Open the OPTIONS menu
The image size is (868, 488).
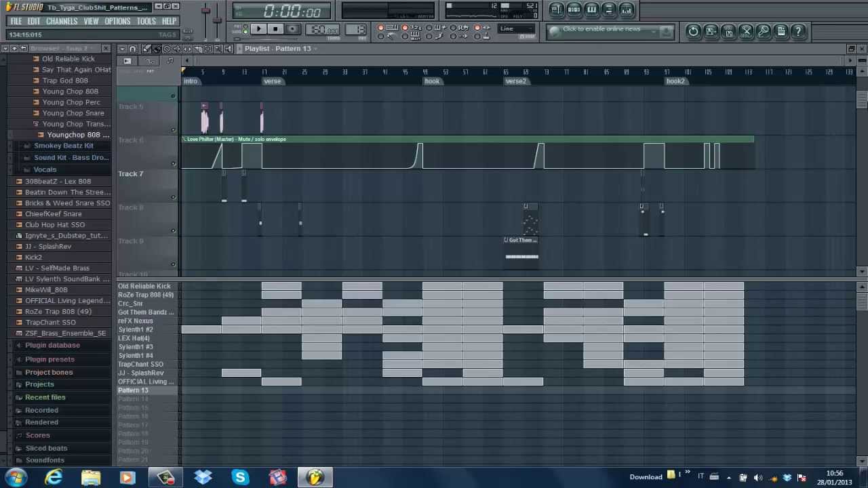click(x=117, y=21)
